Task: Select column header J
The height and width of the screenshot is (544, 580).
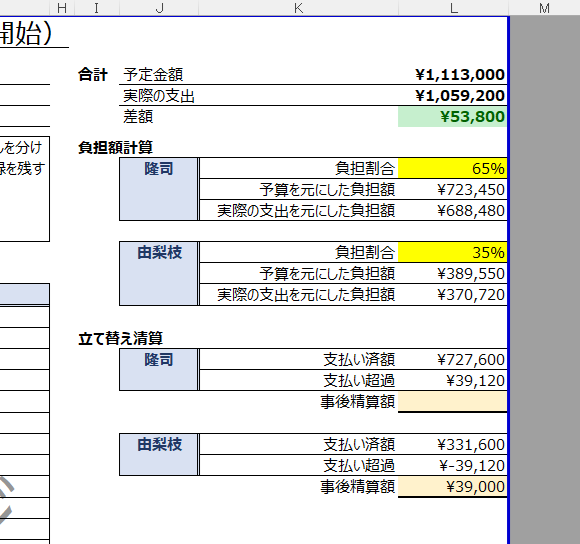Action: pyautogui.click(x=159, y=7)
